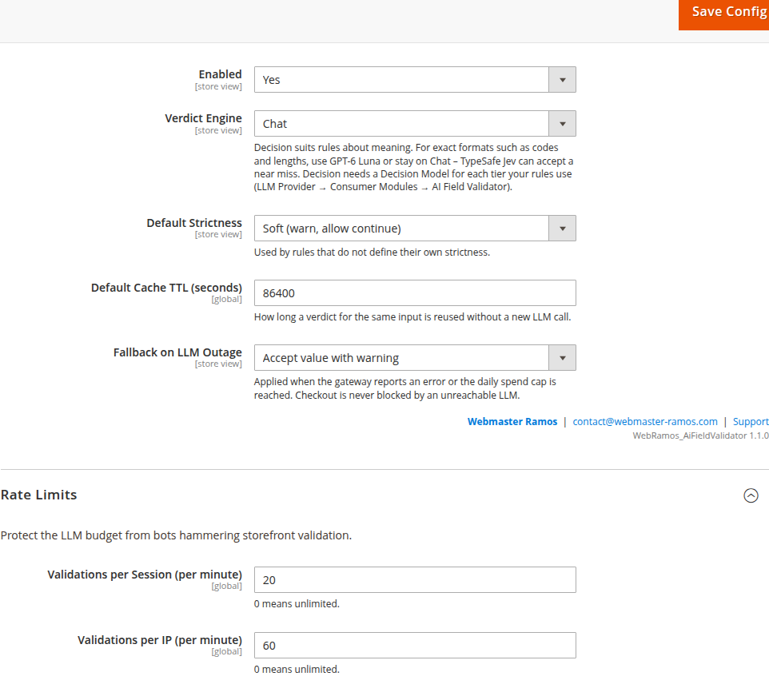The width and height of the screenshot is (769, 700).
Task: Open the Enabled dropdown
Action: pyautogui.click(x=415, y=80)
